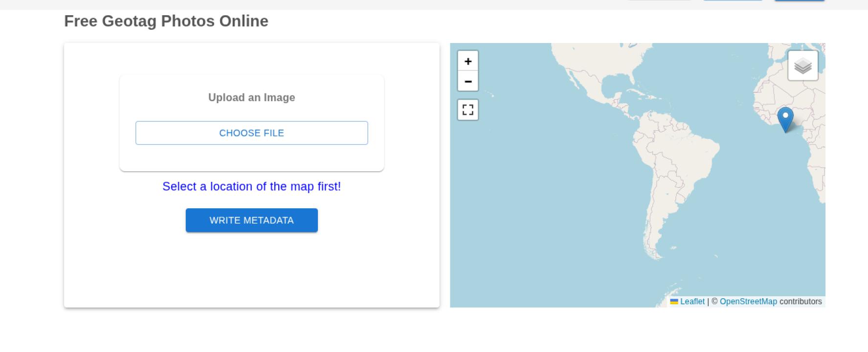Click the 'contributors' attribution text
Image resolution: width=868 pixels, height=352 pixels.
[x=800, y=302]
